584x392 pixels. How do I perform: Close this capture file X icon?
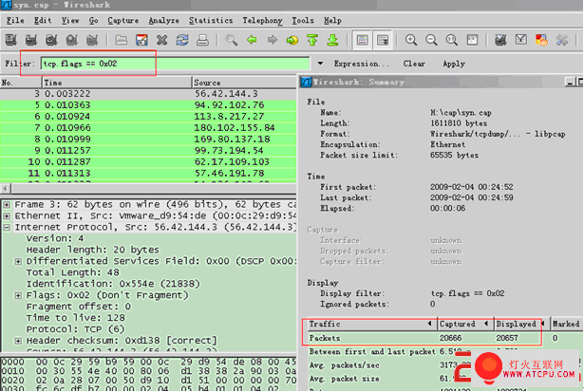[x=161, y=40]
